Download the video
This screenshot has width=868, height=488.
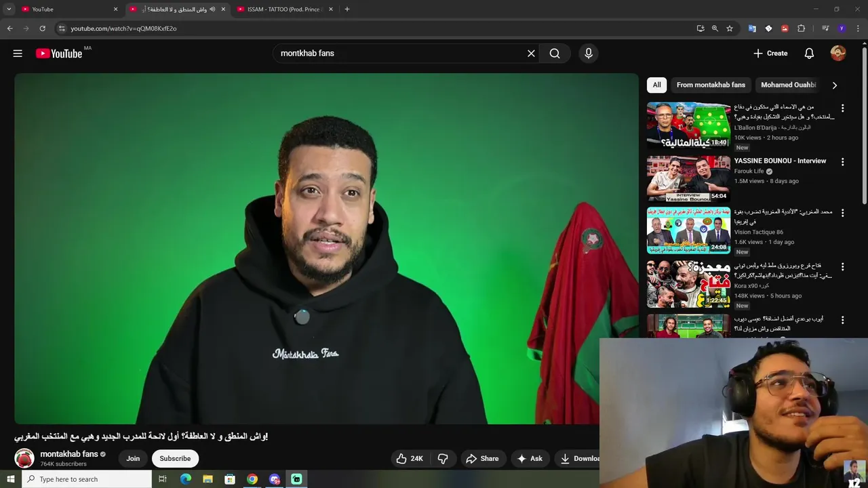point(578,459)
